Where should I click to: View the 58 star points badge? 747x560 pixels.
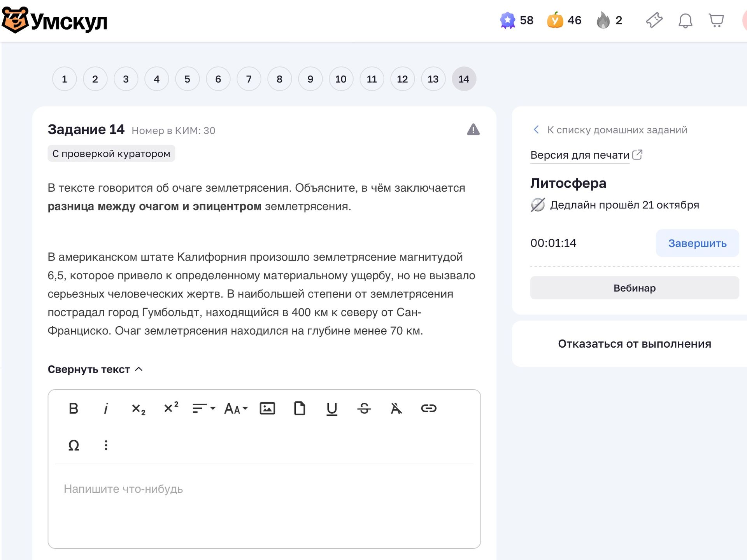[x=516, y=20]
